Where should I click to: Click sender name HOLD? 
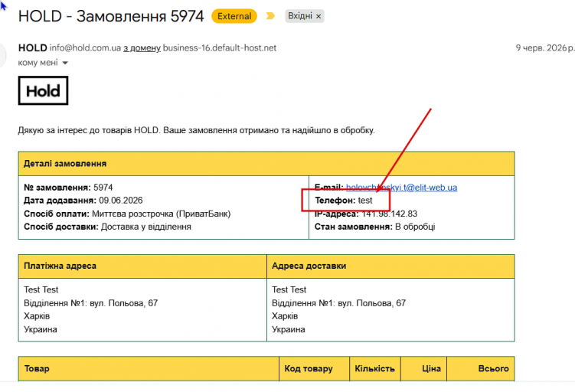tap(33, 48)
